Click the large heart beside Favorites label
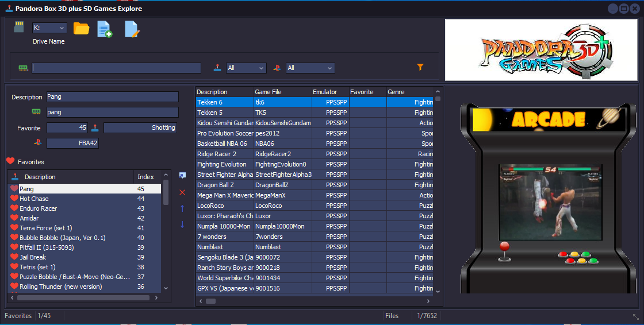 pyautogui.click(x=11, y=161)
